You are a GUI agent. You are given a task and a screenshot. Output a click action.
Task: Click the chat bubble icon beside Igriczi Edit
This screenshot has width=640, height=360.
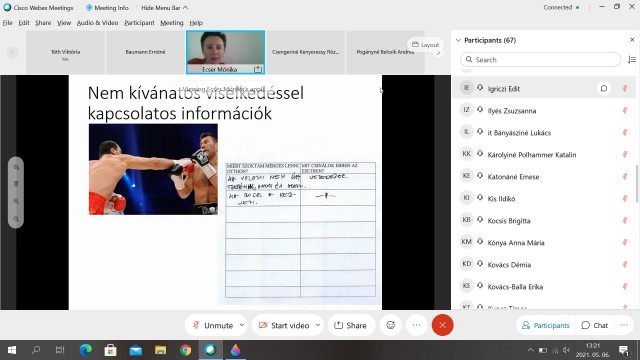(604, 88)
